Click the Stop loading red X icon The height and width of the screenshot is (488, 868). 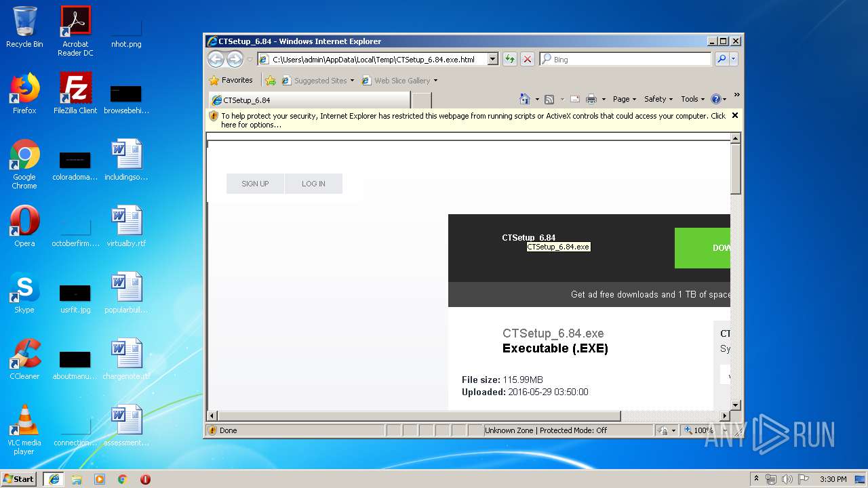tap(528, 59)
